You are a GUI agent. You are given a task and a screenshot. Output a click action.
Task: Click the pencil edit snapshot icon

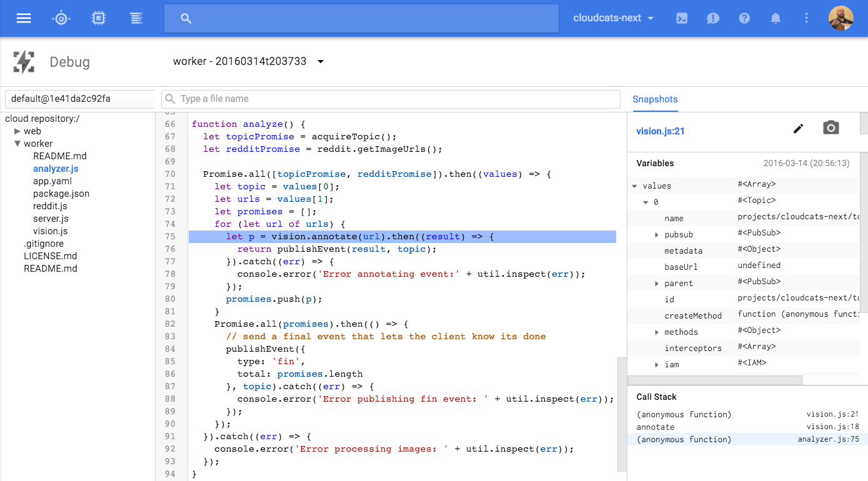pyautogui.click(x=798, y=129)
